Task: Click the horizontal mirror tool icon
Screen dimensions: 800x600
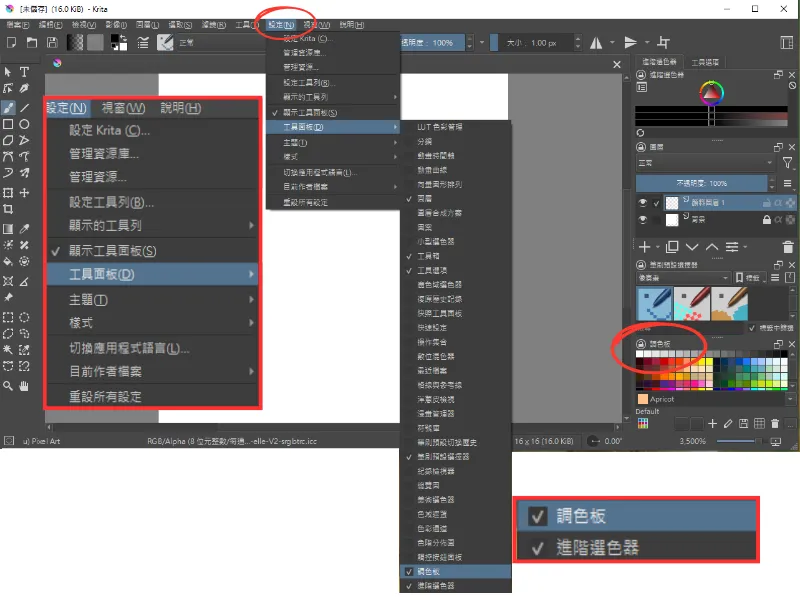Action: click(x=598, y=43)
